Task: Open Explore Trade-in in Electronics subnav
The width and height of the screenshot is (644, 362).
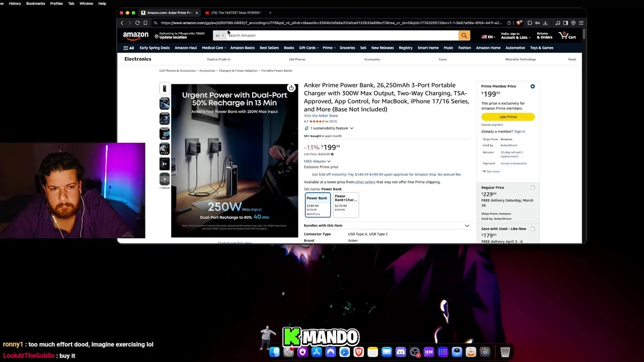Action: click(x=218, y=59)
